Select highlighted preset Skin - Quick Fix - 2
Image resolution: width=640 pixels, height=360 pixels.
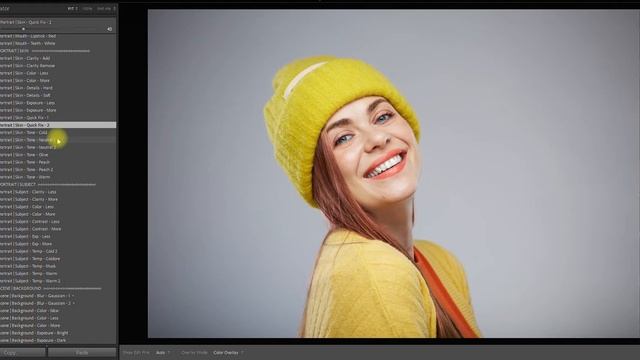click(x=58, y=125)
